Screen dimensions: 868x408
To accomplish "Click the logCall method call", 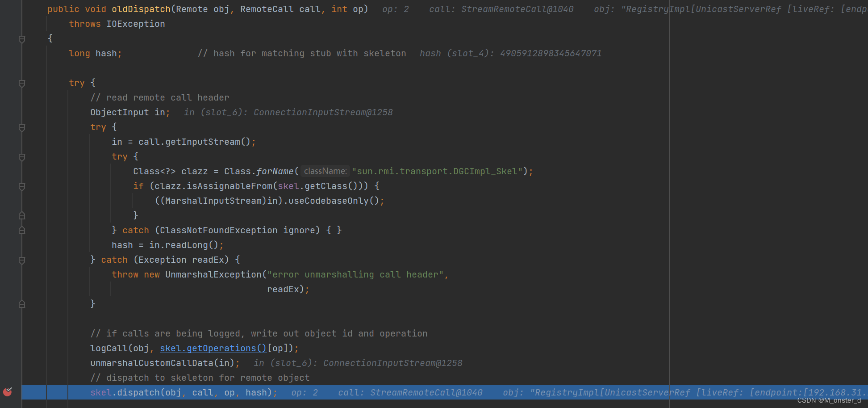I will coord(109,348).
